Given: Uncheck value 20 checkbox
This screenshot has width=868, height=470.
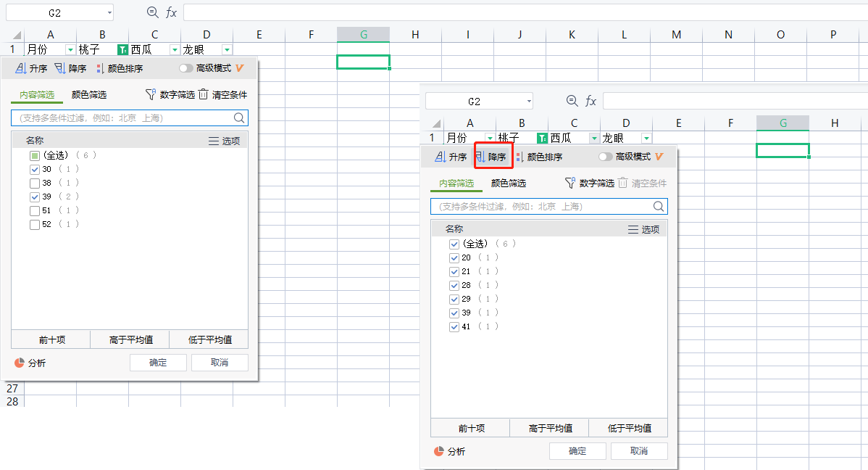Looking at the screenshot, I should [454, 257].
